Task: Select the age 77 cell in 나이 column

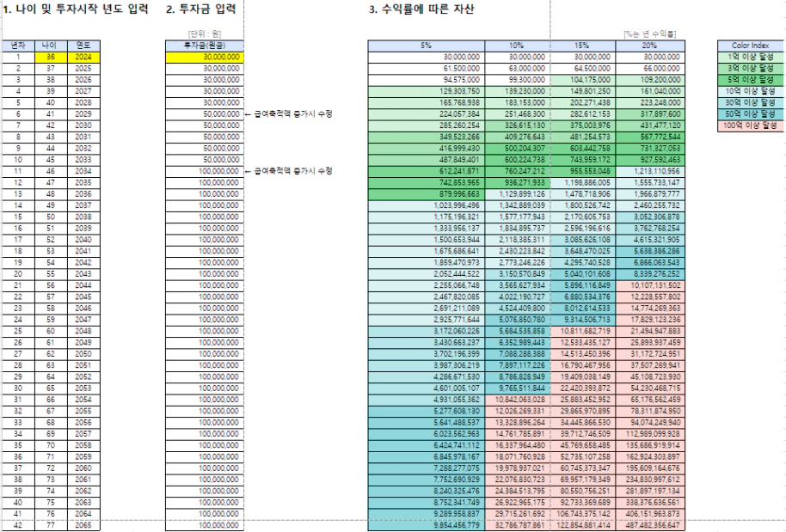Action: pos(51,525)
